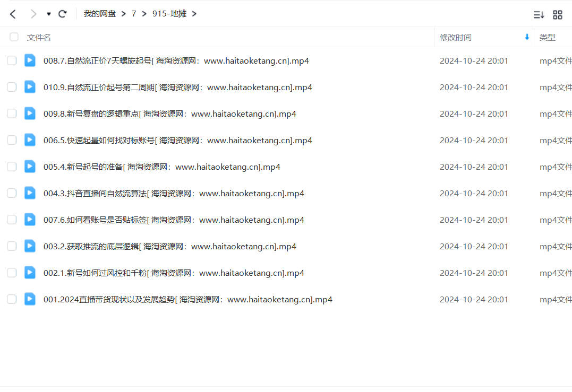Switch to grid view
Screen dimensions: 572x392
[558, 14]
